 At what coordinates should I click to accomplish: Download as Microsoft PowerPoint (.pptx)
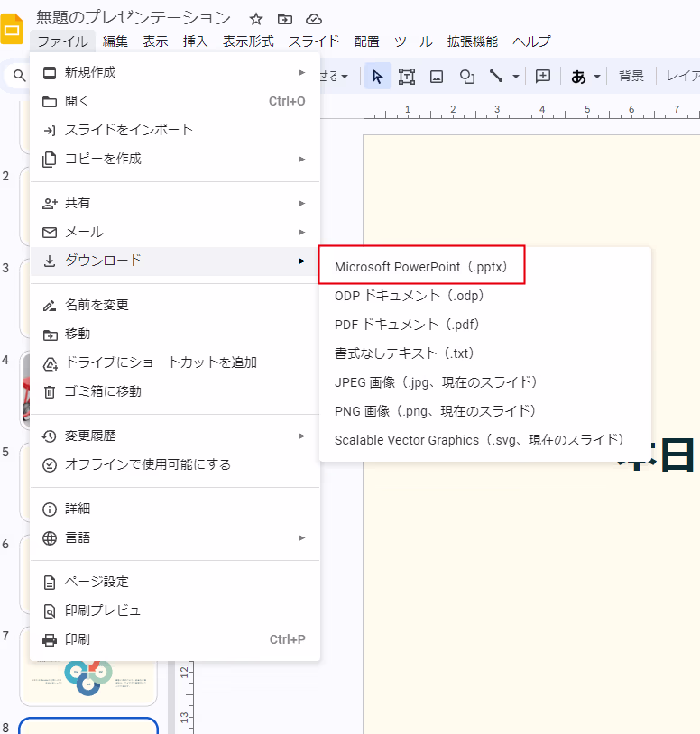[x=485, y=267]
